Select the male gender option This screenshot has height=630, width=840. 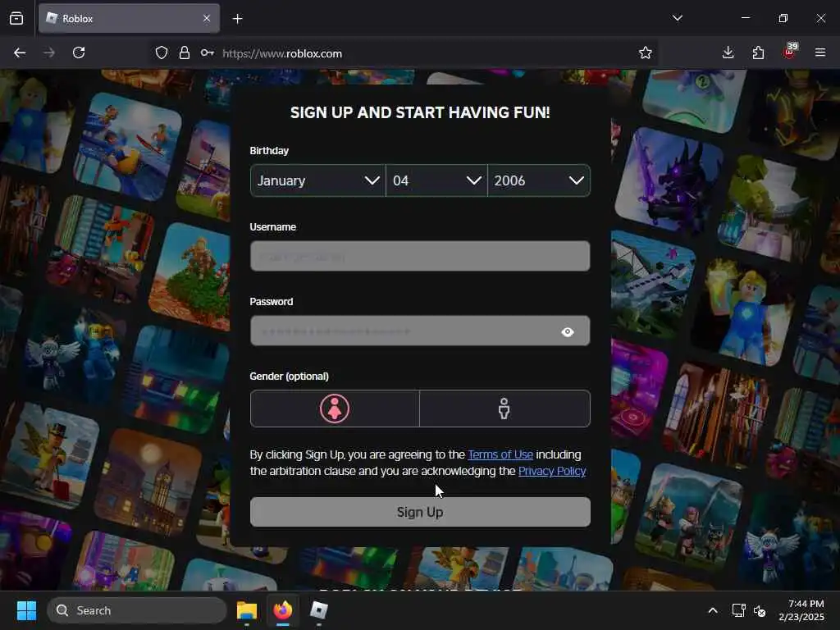click(504, 409)
